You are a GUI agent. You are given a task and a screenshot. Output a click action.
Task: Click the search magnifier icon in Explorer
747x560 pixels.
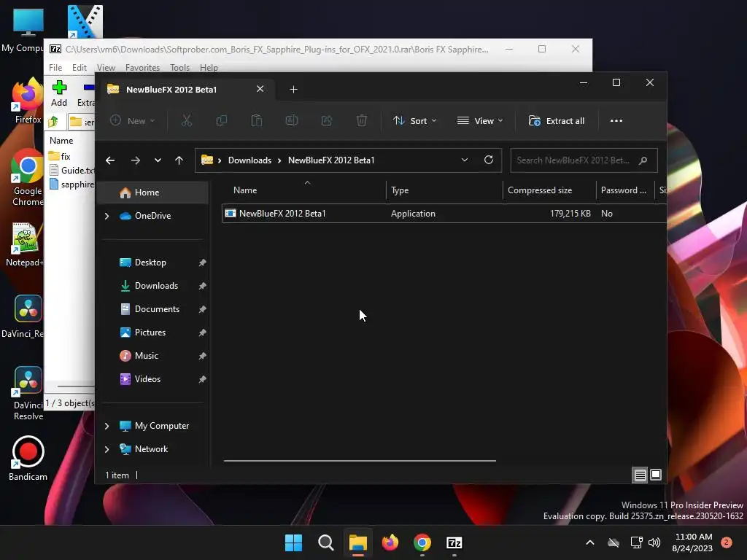click(x=643, y=160)
